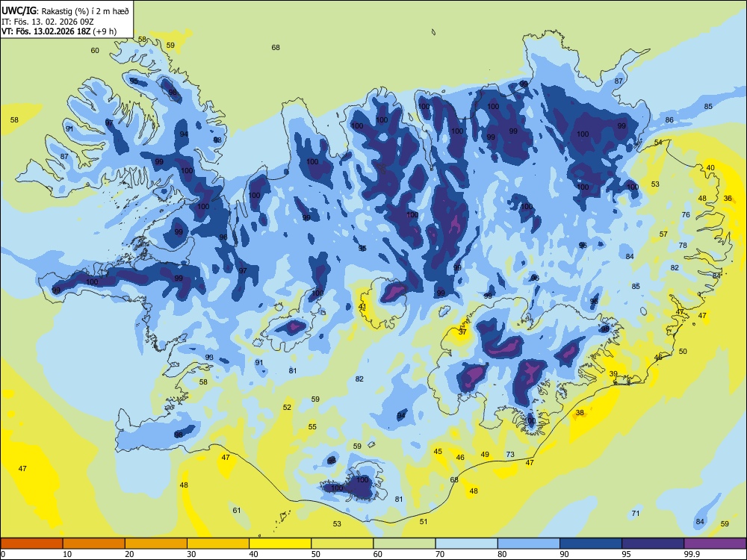
Task: Click the map value '57' in the east
Action: coord(663,234)
